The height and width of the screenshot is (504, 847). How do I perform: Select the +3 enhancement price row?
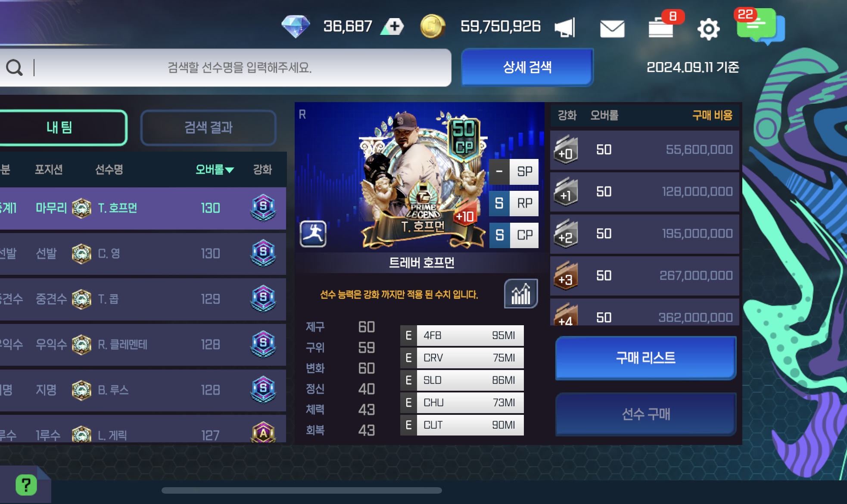[x=645, y=276]
